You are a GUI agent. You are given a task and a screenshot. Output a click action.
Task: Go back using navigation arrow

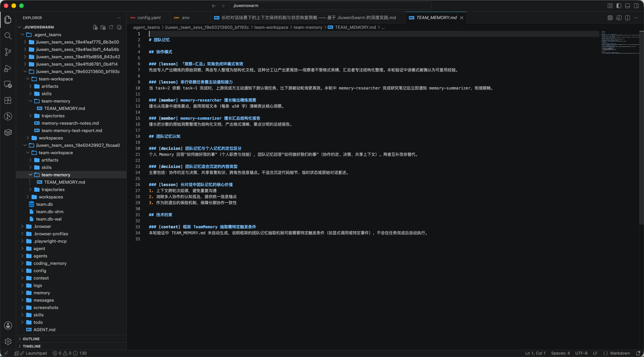[x=214, y=6]
